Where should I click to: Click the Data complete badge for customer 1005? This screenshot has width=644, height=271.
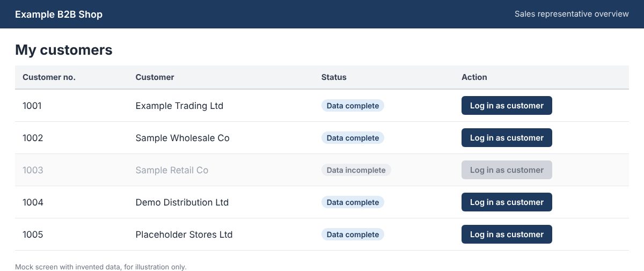click(x=353, y=235)
